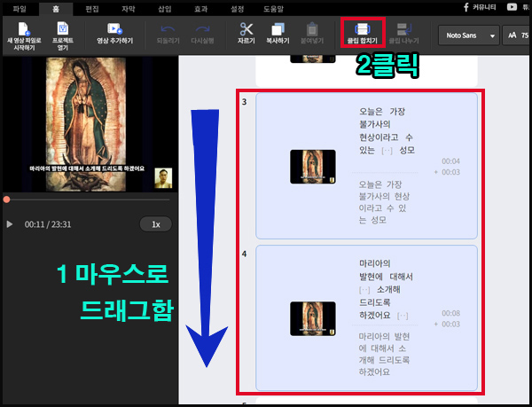The height and width of the screenshot is (407, 532).
Task: Open the 설정 menu tab
Action: [x=237, y=9]
